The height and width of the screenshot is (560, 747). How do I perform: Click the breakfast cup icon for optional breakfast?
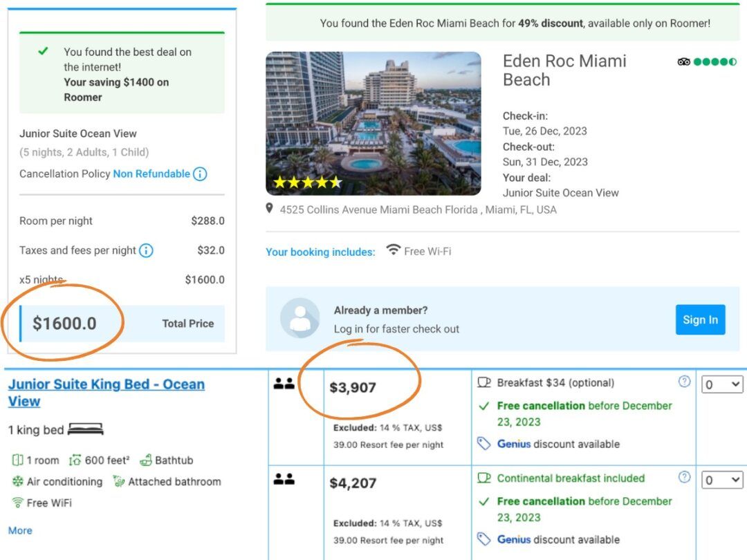pyautogui.click(x=484, y=382)
